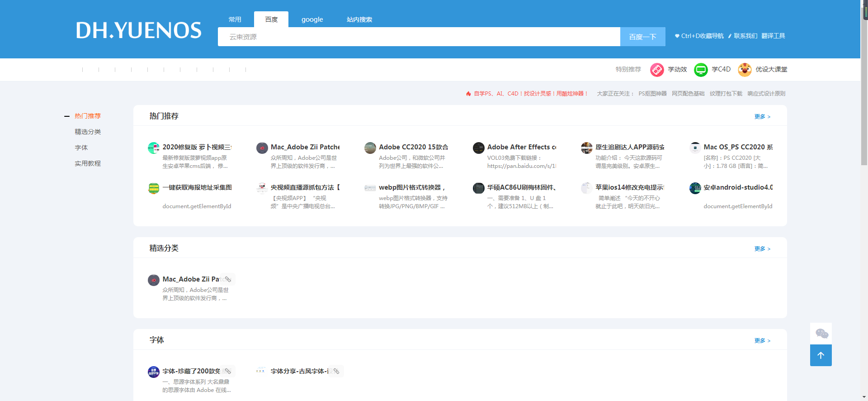Viewport: 868px width, 401px height.
Task: Click the 一键获取海报地址采集图 icon
Action: (x=154, y=188)
